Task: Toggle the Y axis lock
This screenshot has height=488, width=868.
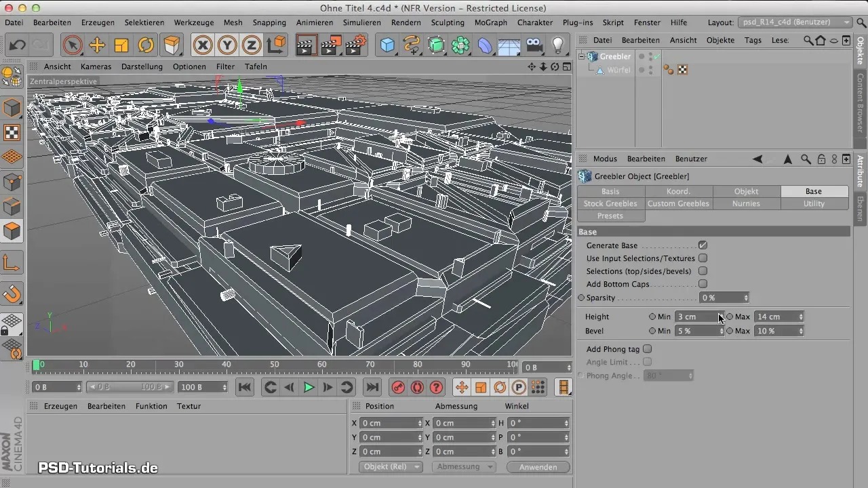Action: click(x=227, y=45)
